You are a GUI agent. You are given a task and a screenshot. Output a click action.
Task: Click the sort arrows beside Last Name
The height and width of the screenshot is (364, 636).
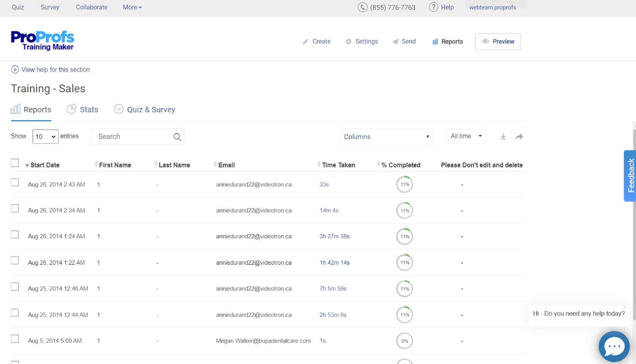point(156,164)
